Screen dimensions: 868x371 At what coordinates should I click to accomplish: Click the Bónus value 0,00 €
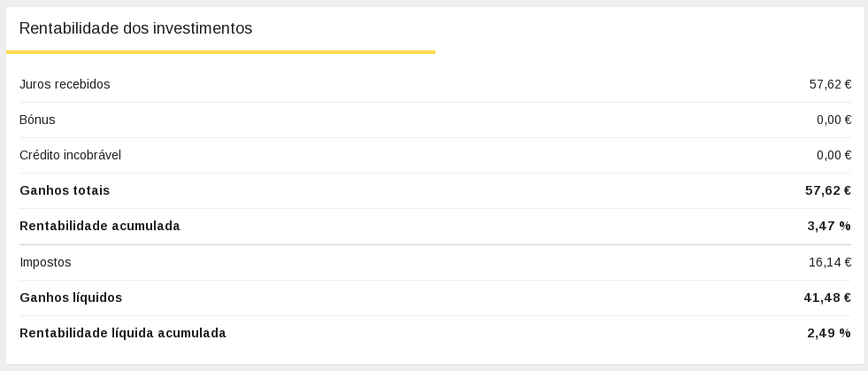(x=833, y=120)
